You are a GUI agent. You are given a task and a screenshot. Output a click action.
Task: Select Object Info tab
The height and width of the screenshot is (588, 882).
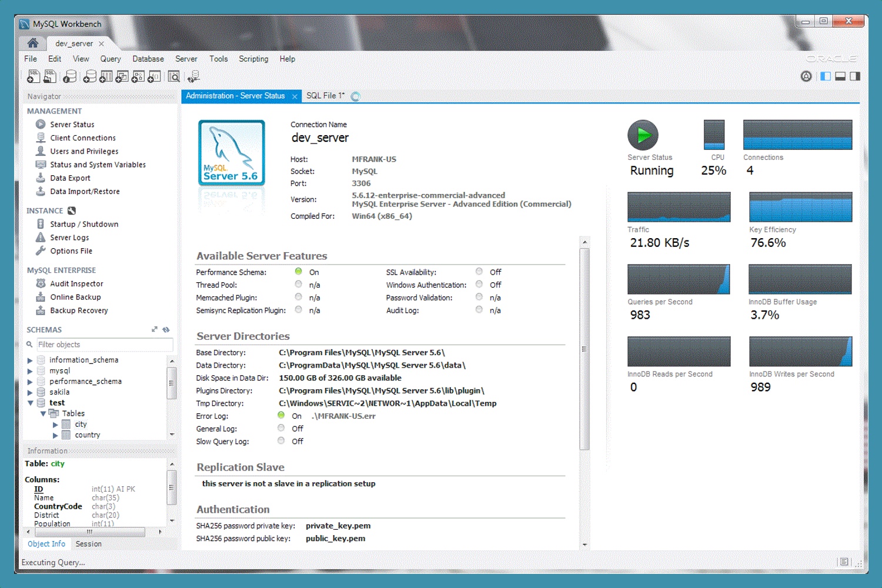point(46,544)
